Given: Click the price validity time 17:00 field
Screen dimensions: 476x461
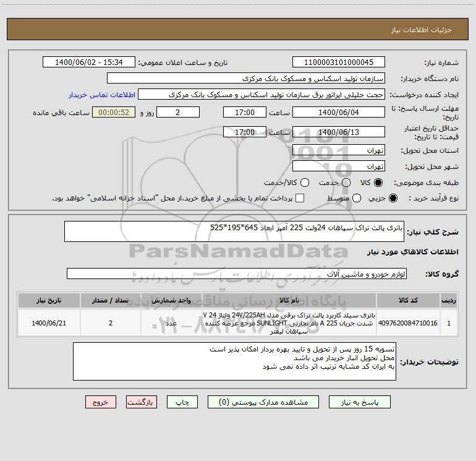Looking at the screenshot, I should point(245,132).
